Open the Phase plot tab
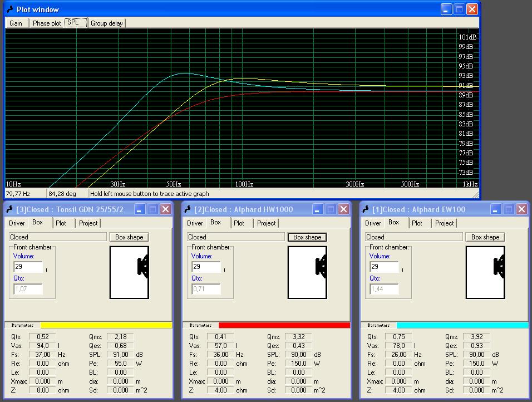 click(47, 23)
